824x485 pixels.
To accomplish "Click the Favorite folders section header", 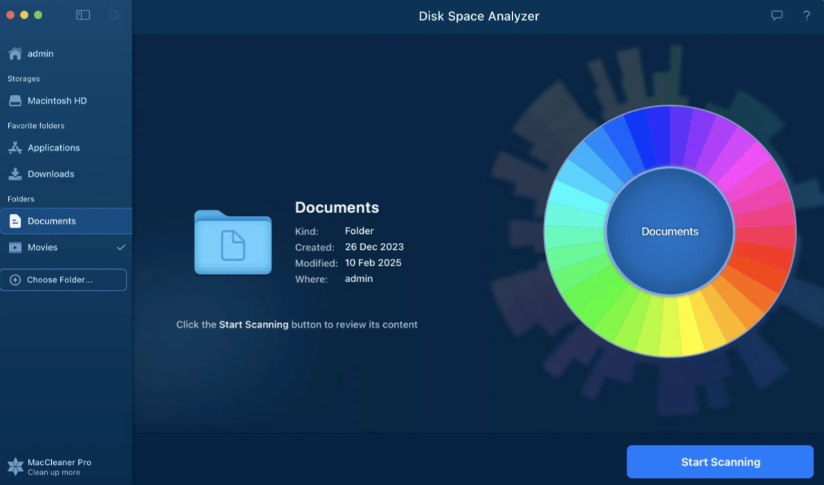I will point(36,126).
